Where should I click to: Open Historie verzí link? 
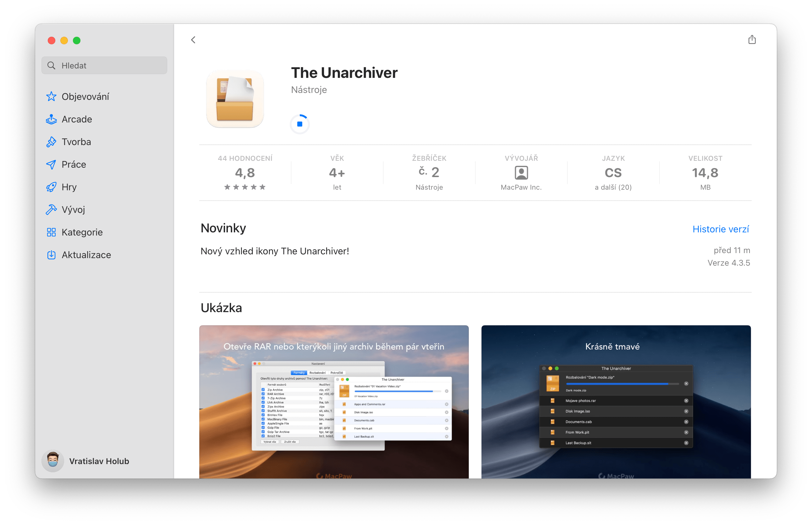(x=721, y=229)
